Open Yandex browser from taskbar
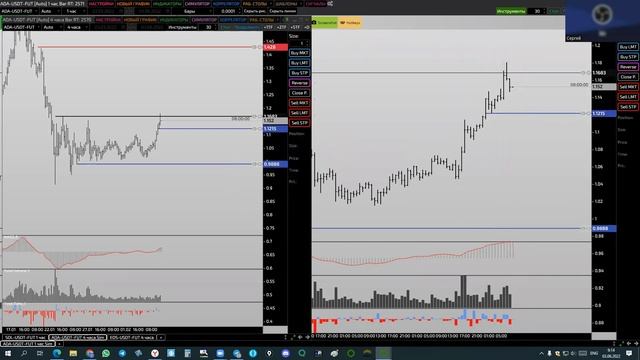The width and height of the screenshot is (640, 360). pyautogui.click(x=155, y=353)
